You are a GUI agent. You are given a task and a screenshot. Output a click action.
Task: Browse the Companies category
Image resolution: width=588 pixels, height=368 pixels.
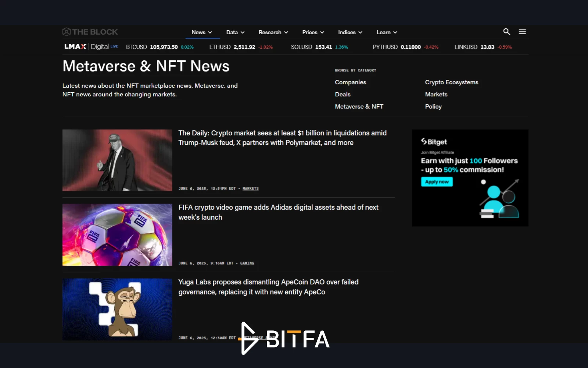[x=351, y=82]
